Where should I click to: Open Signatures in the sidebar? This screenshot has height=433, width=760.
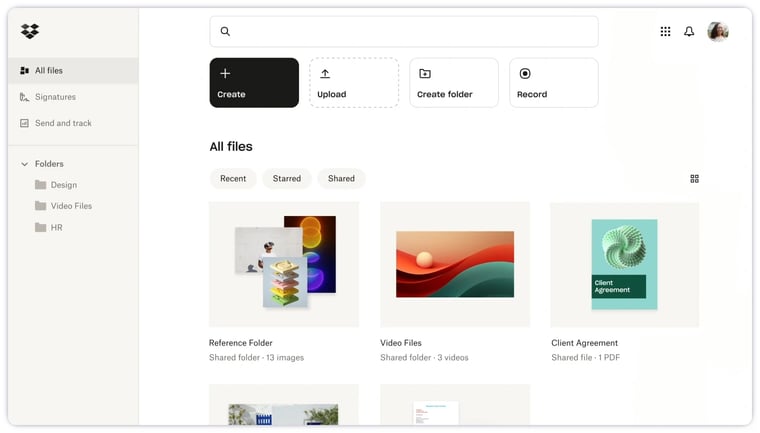click(55, 97)
